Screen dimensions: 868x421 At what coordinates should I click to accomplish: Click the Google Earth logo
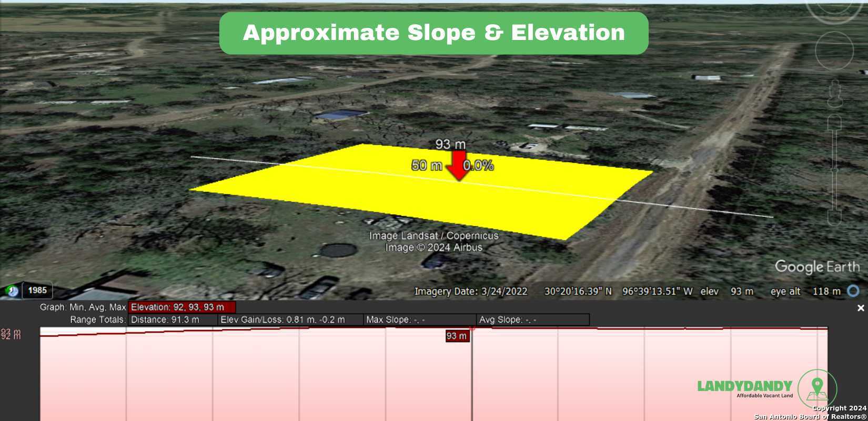(x=817, y=267)
